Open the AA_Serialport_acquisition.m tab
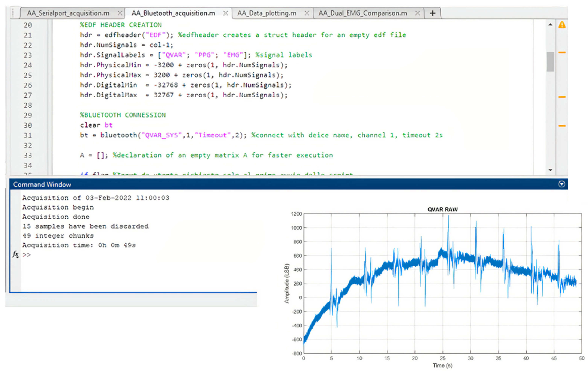The image size is (588, 374). coord(68,13)
